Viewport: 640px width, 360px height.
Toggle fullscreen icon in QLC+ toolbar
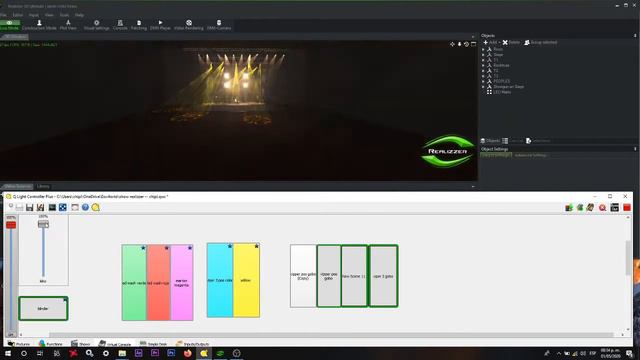(75, 207)
